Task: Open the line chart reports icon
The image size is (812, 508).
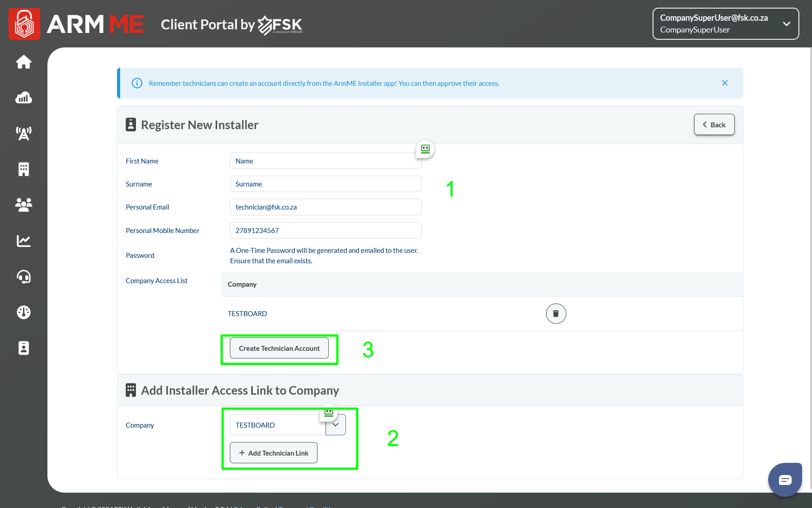Action: pos(23,241)
